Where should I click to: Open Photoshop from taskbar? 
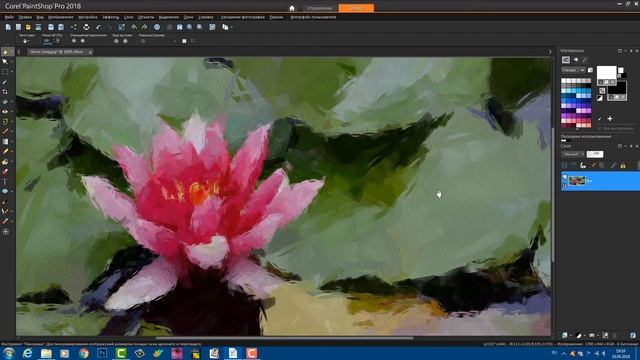coord(102,353)
